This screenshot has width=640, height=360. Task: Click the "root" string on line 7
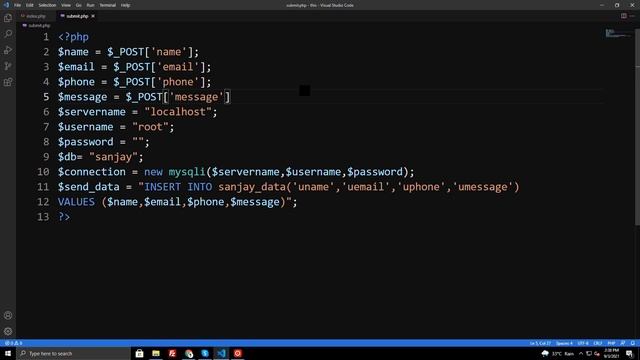point(150,127)
